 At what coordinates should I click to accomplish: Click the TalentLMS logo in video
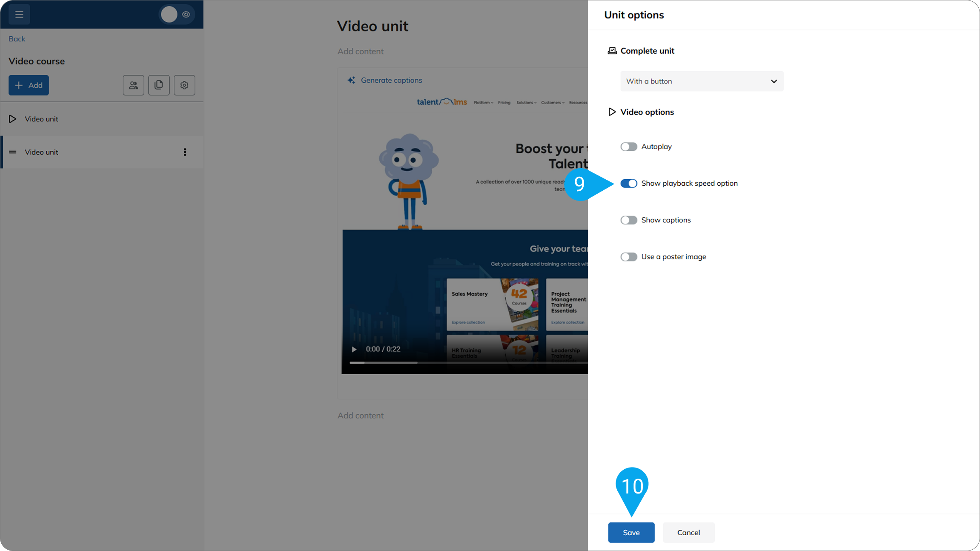tap(441, 102)
